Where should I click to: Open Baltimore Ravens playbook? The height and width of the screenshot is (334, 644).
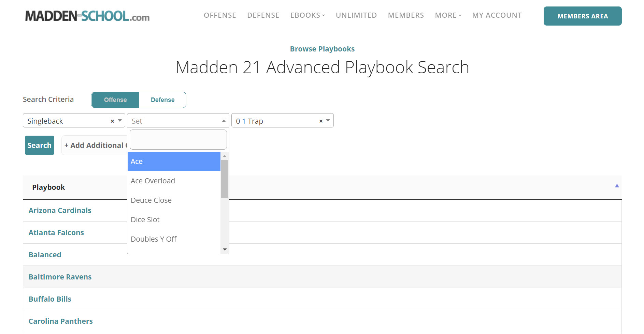(60, 277)
